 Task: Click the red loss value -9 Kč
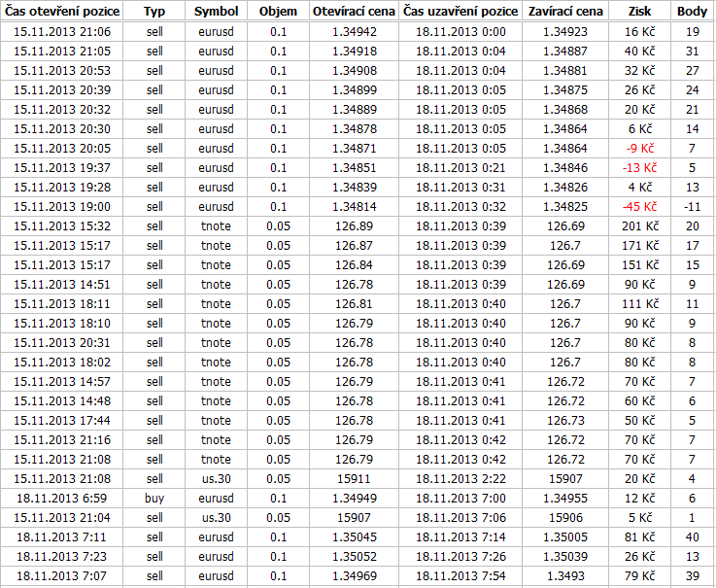[640, 149]
